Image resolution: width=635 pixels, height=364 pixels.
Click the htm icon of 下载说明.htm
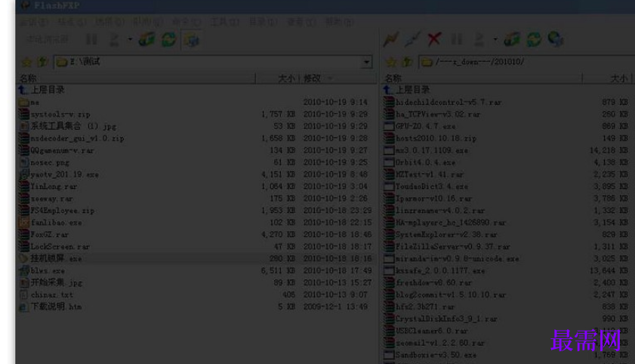pyautogui.click(x=23, y=307)
